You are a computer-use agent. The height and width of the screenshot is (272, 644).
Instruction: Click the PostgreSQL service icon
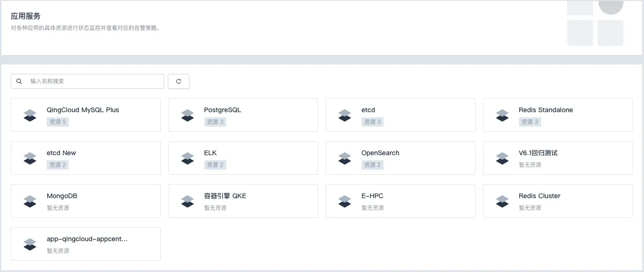coord(188,115)
